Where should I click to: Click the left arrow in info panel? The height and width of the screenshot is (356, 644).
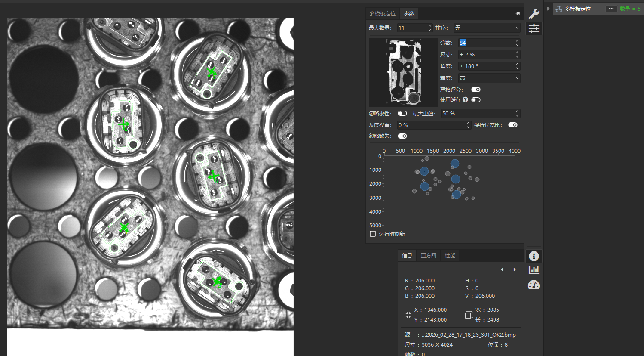click(502, 269)
